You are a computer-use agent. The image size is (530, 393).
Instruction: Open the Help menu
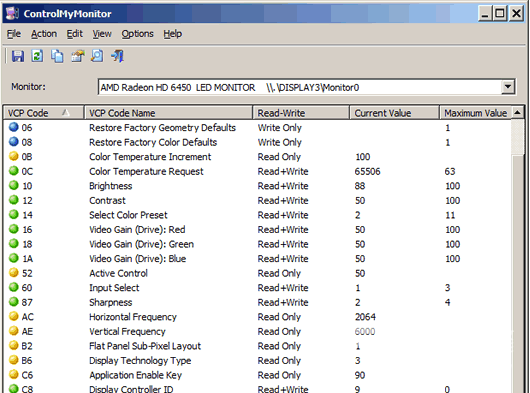click(x=173, y=34)
